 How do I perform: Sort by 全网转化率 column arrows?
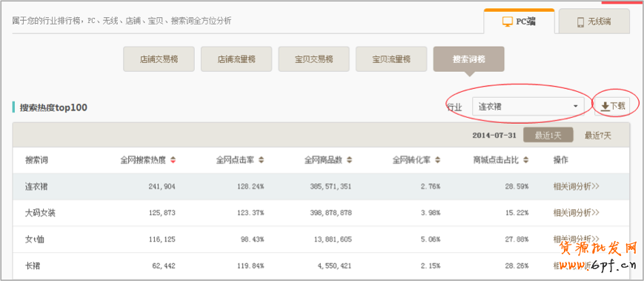pyautogui.click(x=437, y=160)
